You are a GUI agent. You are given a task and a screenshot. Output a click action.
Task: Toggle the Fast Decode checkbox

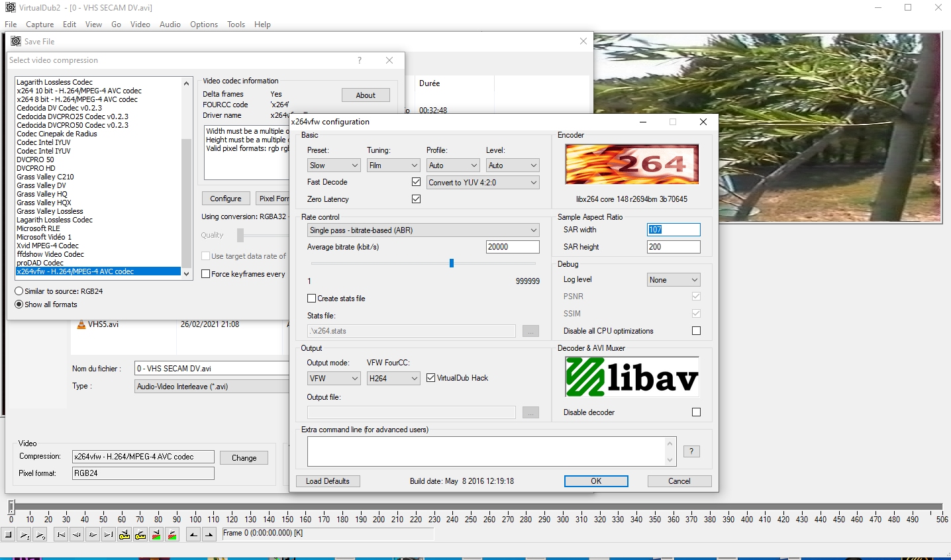(x=416, y=182)
